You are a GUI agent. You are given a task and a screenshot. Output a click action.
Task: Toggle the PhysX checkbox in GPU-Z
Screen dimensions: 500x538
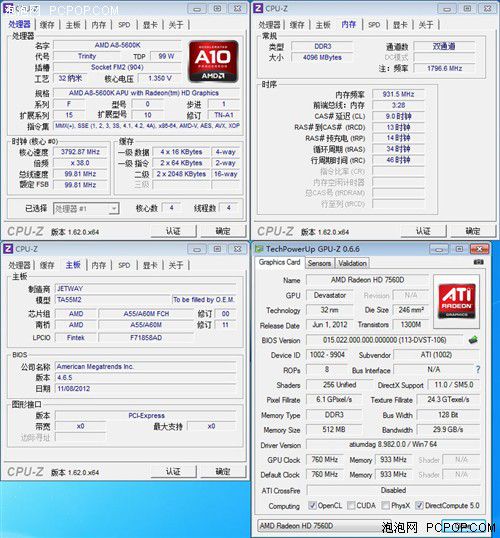385,505
